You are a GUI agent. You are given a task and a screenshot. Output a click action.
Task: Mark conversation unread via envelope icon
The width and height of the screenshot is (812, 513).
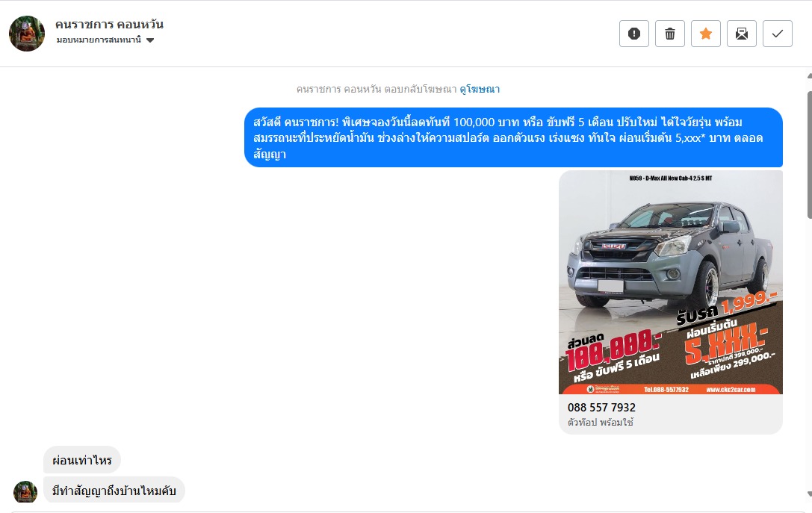(742, 34)
